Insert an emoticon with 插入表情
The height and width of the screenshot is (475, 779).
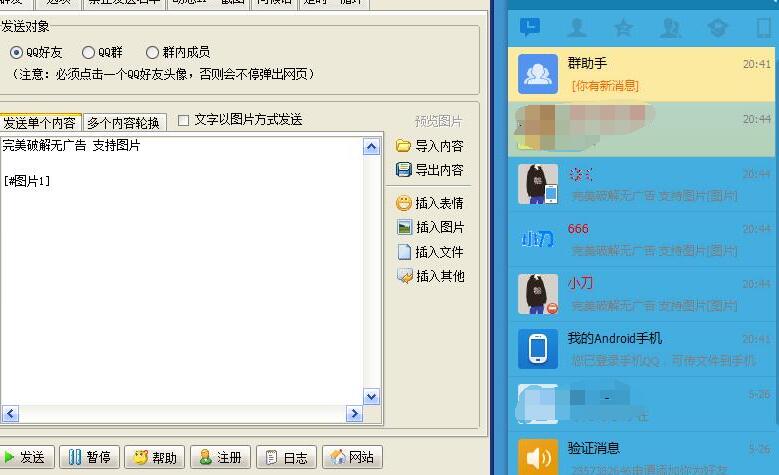pos(430,203)
